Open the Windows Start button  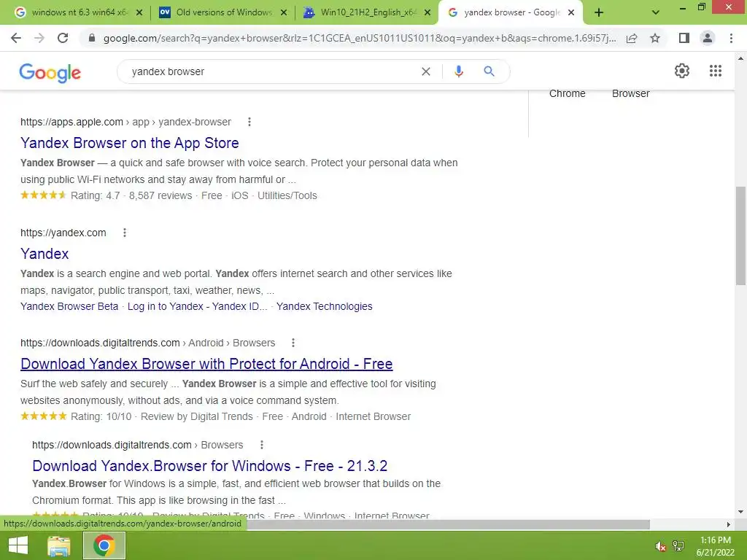(18, 545)
